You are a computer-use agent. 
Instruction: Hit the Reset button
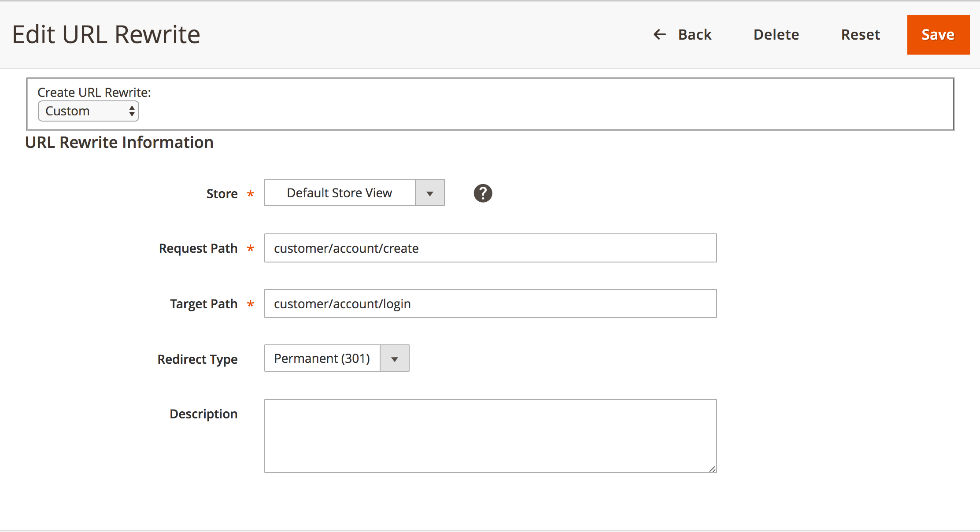(860, 34)
